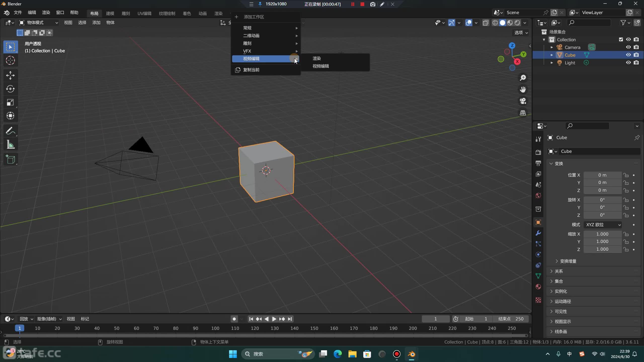Image resolution: width=644 pixels, height=362 pixels.
Task: Open the Physics properties tab
Action: (538, 254)
